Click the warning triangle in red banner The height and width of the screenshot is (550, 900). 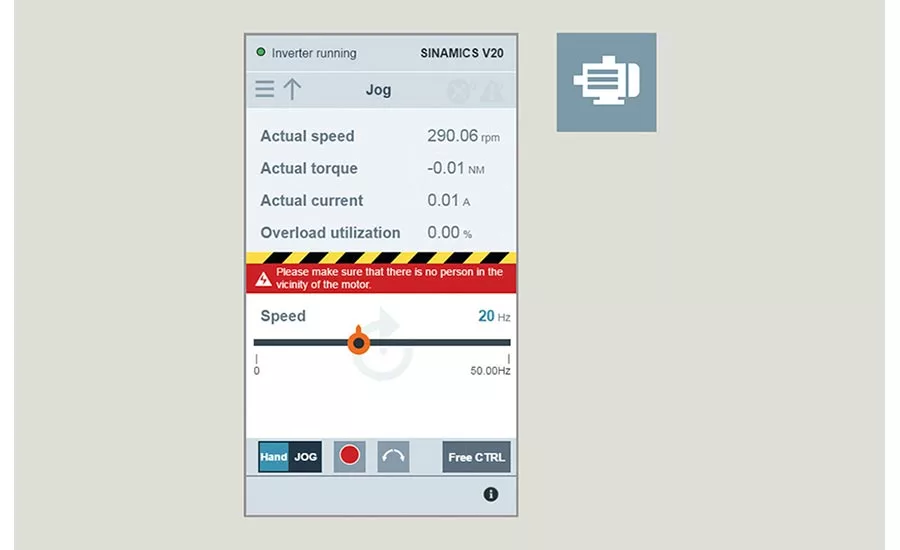[263, 279]
